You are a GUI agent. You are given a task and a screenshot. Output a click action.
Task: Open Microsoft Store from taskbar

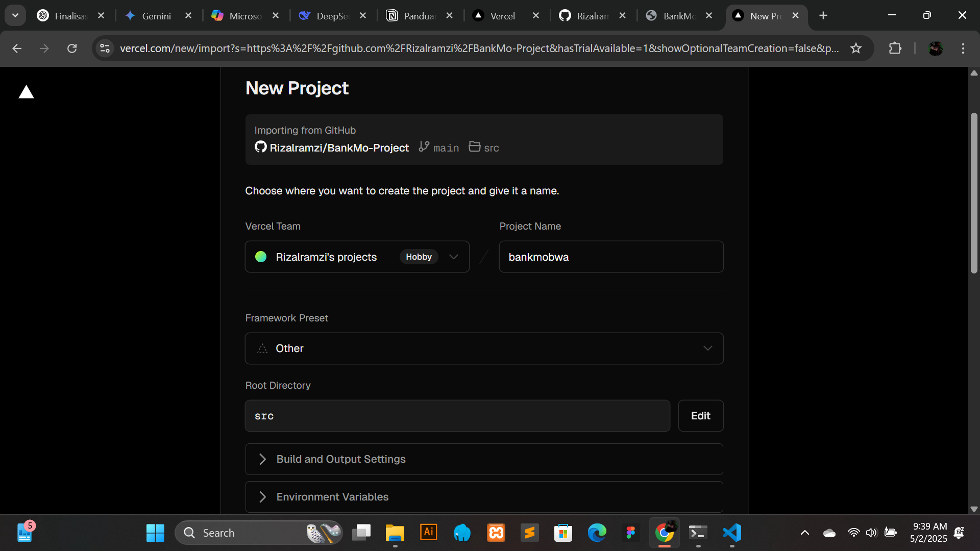coord(563,533)
